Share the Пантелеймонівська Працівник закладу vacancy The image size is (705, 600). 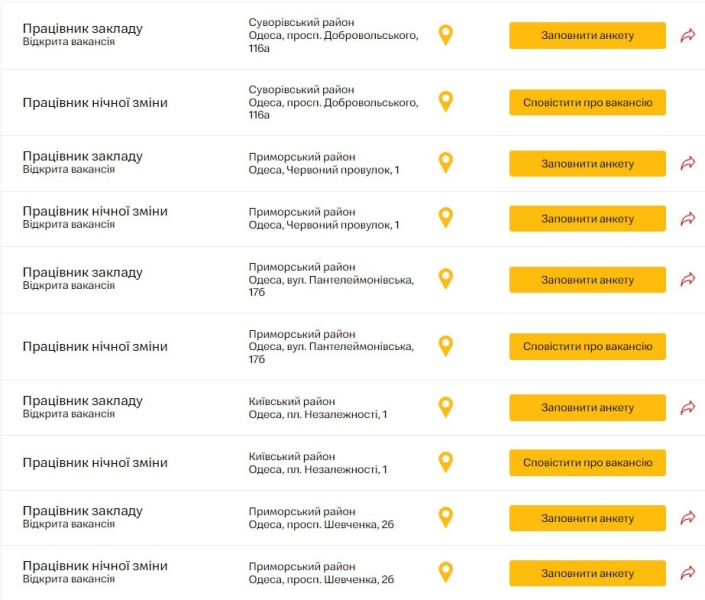point(688,280)
